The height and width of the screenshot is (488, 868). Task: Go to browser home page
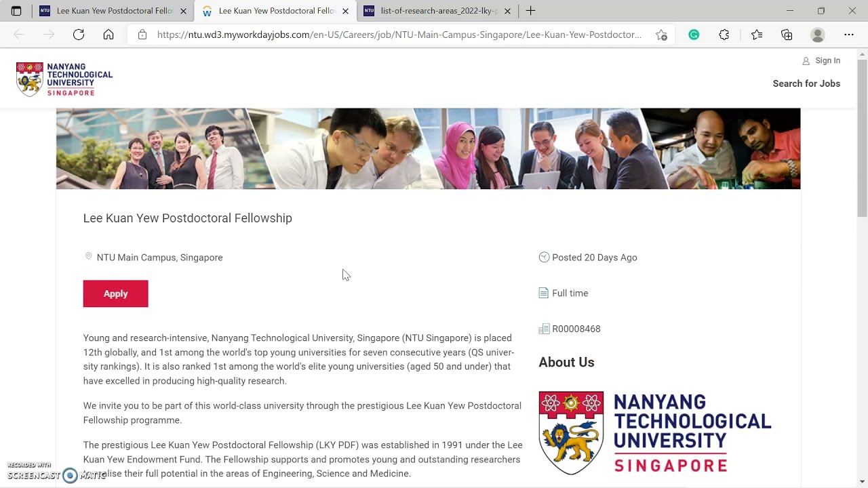(108, 35)
